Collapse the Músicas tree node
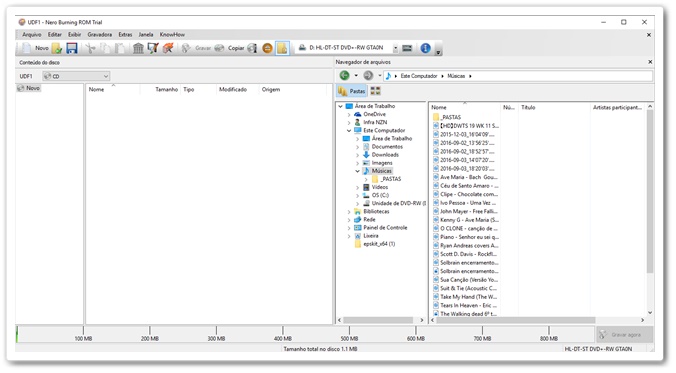The height and width of the screenshot is (373, 676). [x=357, y=171]
